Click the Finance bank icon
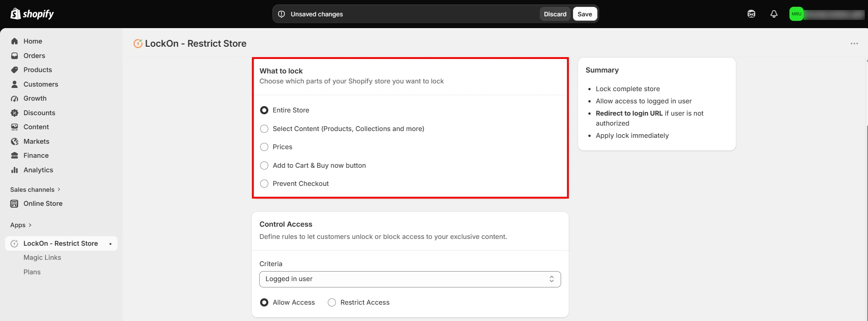Screen dimensions: 868x321 pyautogui.click(x=15, y=156)
